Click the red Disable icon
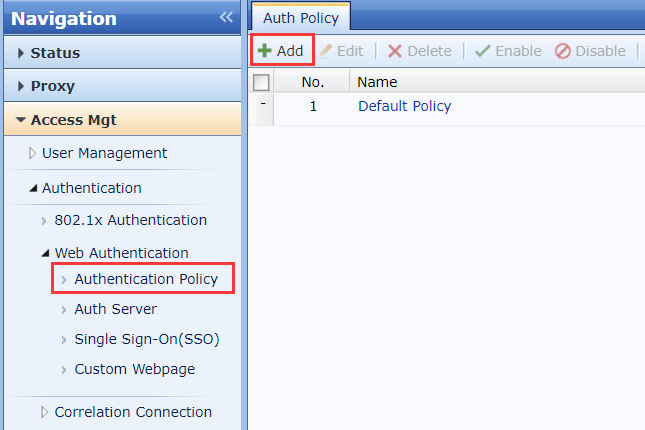This screenshot has width=645, height=430. (x=563, y=51)
